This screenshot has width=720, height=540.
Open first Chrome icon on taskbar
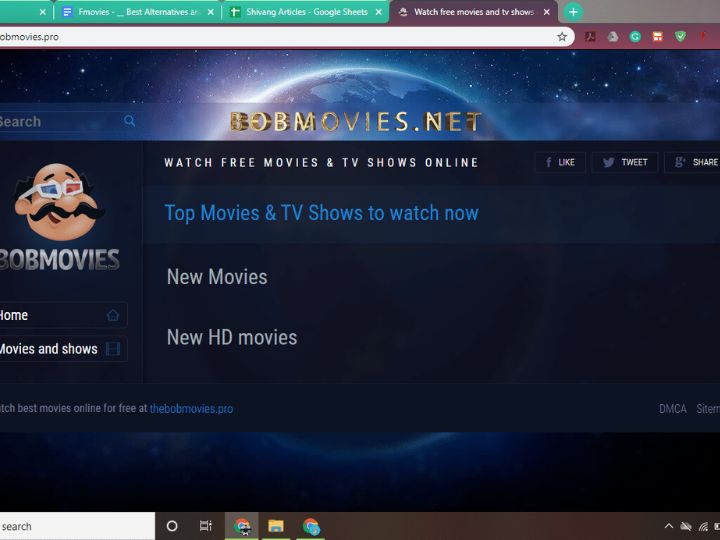(x=242, y=526)
